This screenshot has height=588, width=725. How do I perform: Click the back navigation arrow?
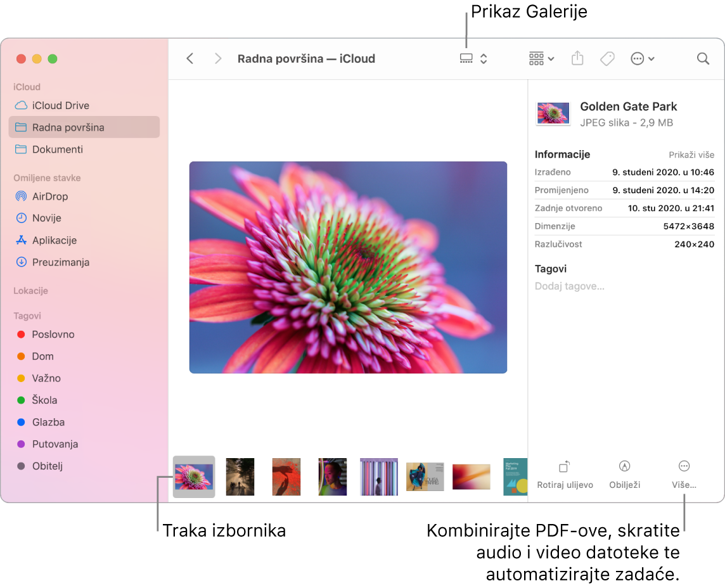[x=189, y=59]
